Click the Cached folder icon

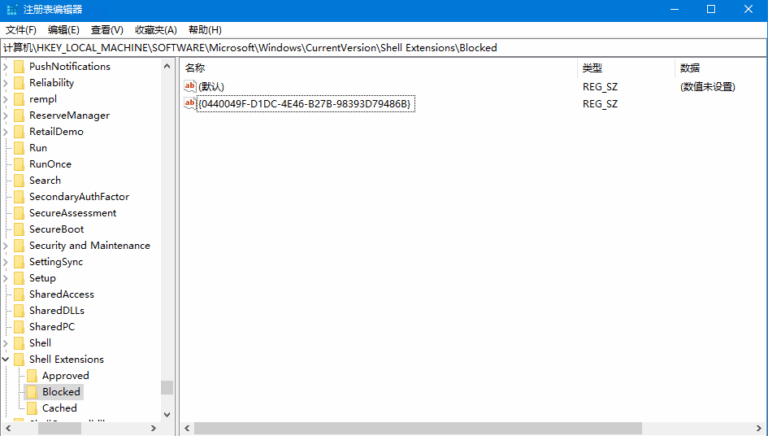pyautogui.click(x=32, y=408)
